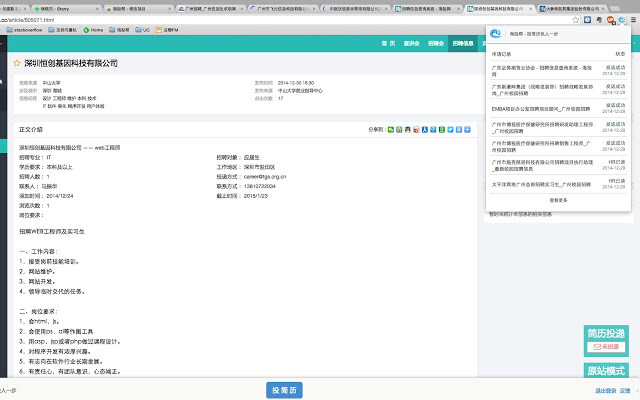This screenshot has height=400, width=640.
Task: Expand the dropdown arrow in teal navbar
Action: coord(634,43)
